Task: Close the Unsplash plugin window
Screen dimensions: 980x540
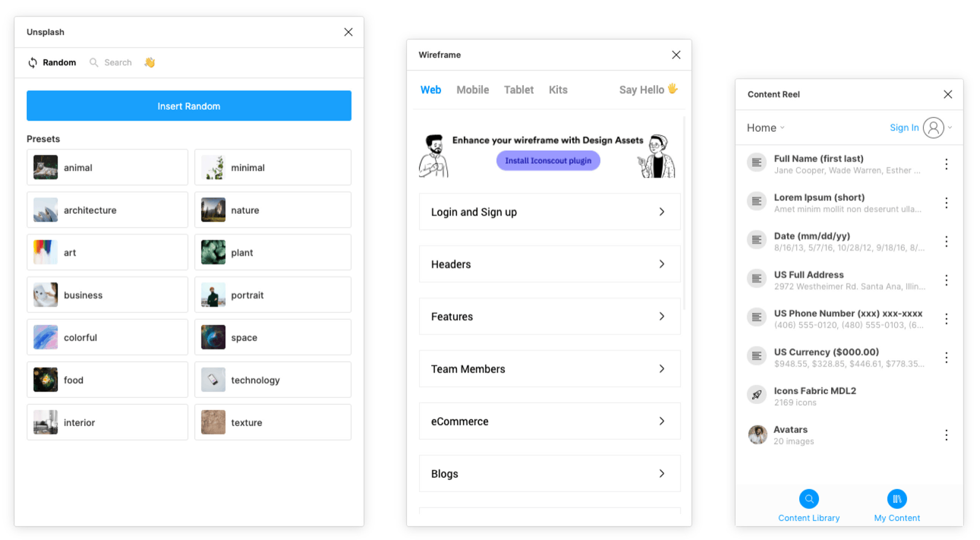Action: coord(348,32)
